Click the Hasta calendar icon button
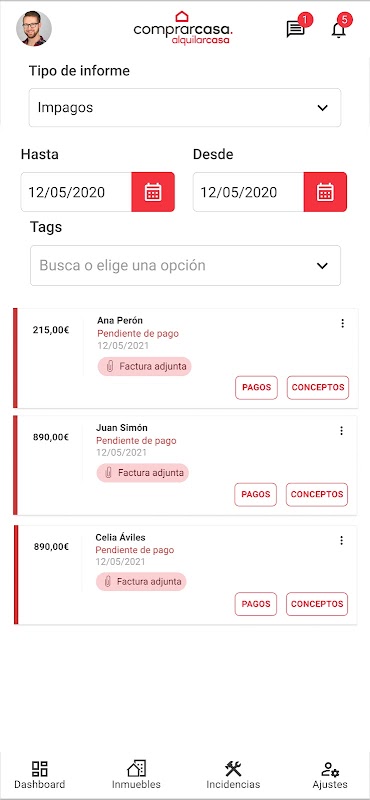 pyautogui.click(x=153, y=192)
